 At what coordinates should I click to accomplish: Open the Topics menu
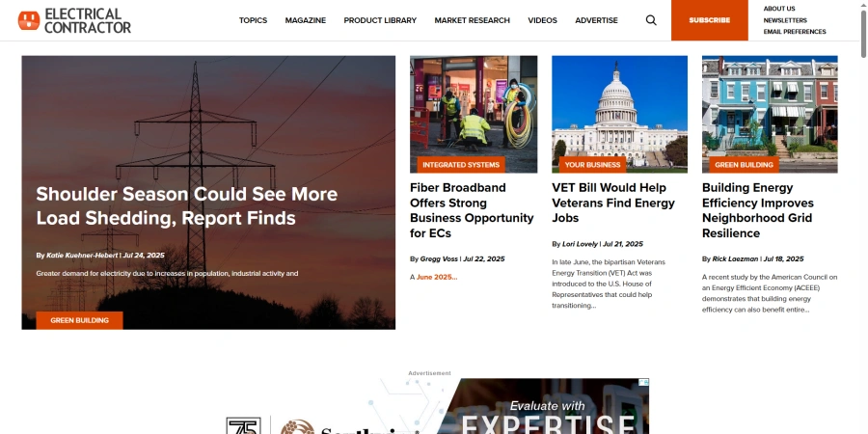click(x=253, y=20)
